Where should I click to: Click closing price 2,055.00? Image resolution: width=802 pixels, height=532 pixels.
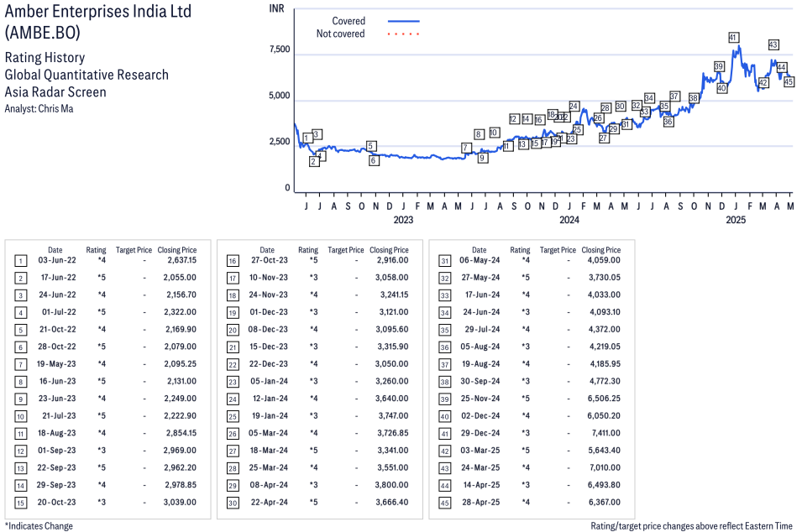180,277
